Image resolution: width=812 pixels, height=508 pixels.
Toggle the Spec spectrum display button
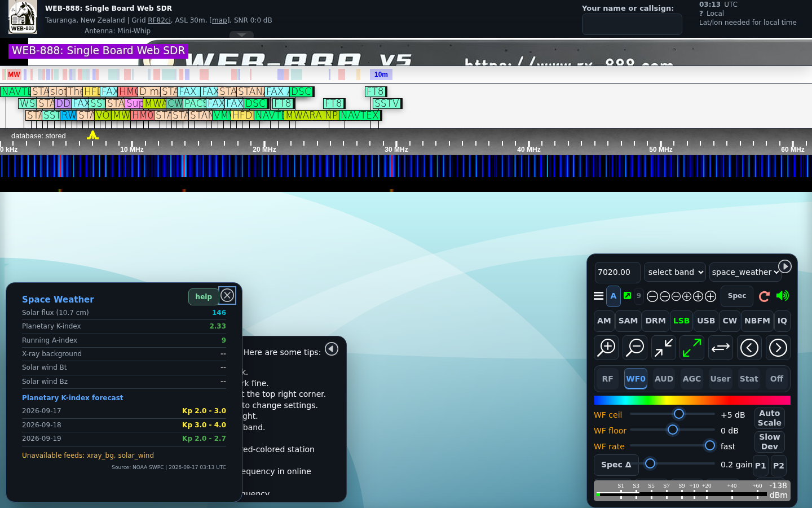(x=736, y=296)
